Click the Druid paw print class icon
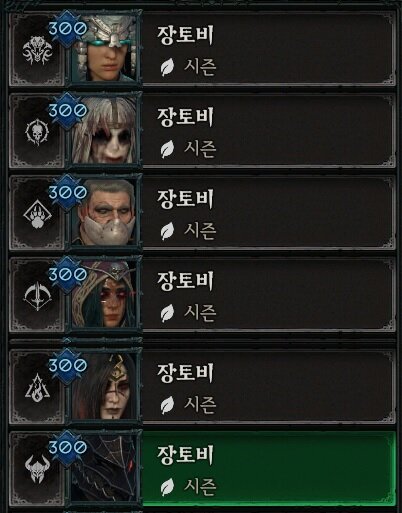This screenshot has height=513, width=402. coord(37,214)
